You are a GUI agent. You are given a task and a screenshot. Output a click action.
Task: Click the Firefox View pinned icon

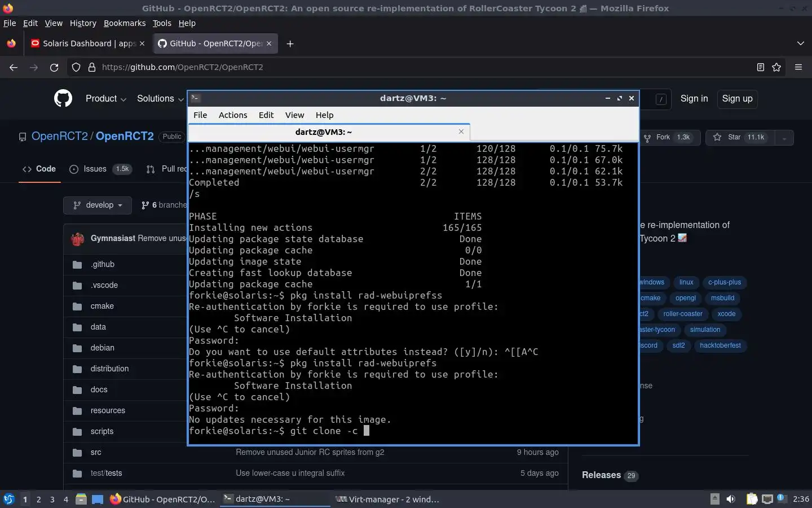11,43
